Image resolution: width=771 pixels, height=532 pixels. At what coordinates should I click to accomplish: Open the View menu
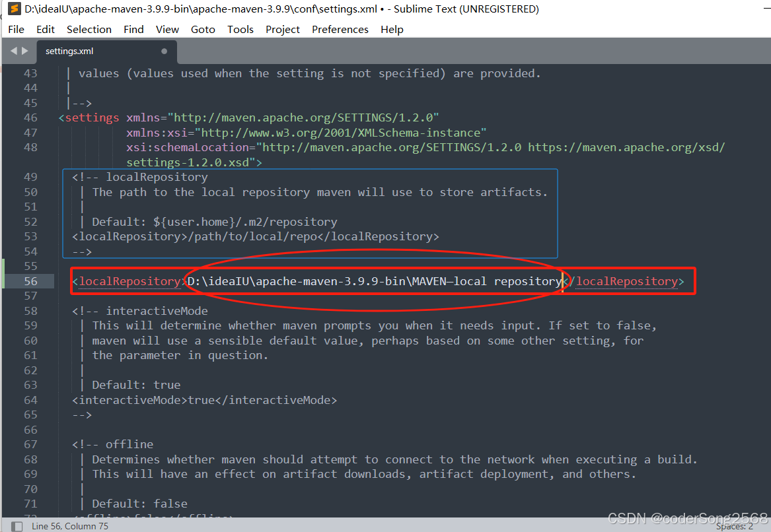pyautogui.click(x=167, y=30)
